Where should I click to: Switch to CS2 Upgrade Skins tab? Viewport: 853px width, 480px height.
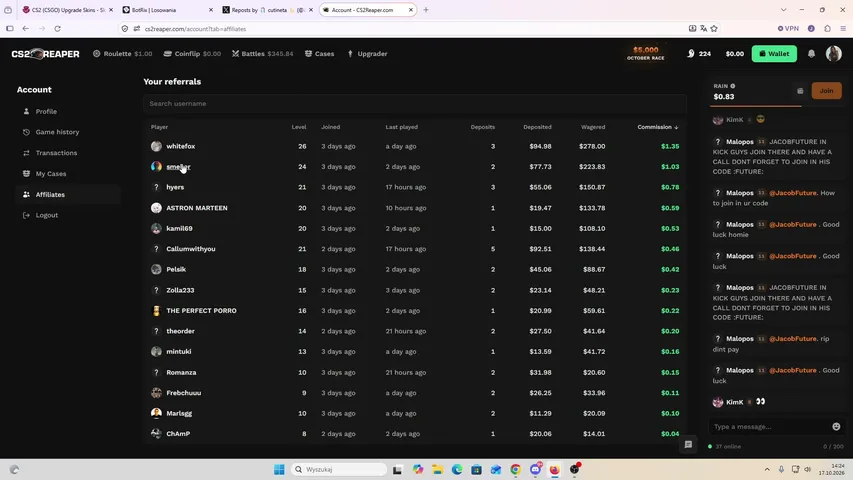(67, 10)
